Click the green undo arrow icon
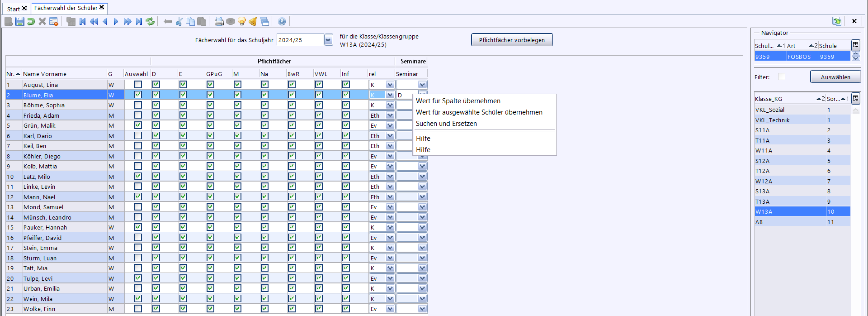Image resolution: width=868 pixels, height=316 pixels. click(x=31, y=21)
